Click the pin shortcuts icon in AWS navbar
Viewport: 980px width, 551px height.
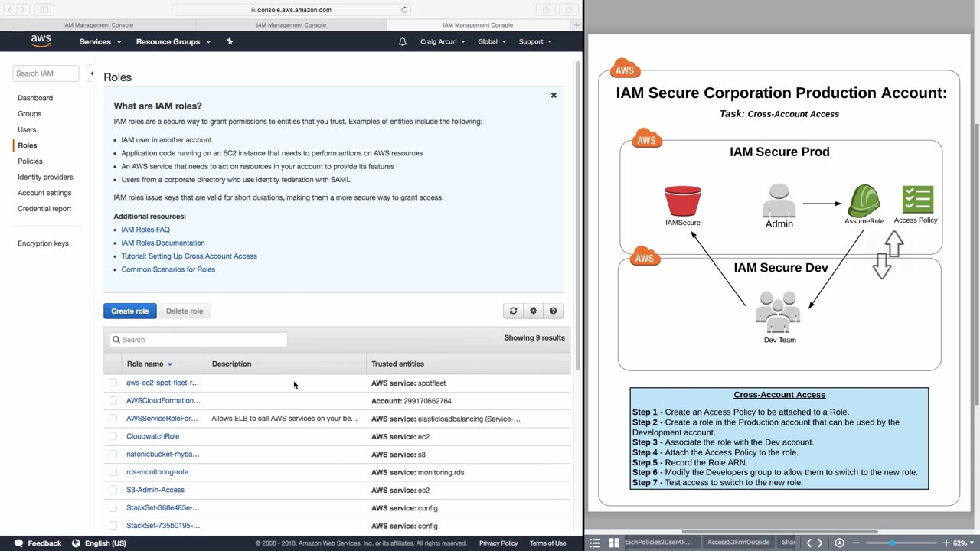click(x=230, y=41)
